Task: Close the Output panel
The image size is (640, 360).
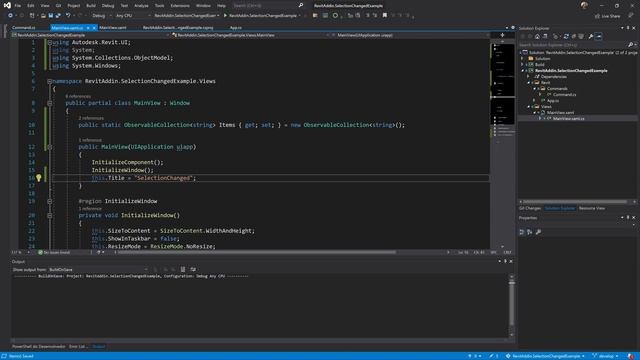Action: 511,261
